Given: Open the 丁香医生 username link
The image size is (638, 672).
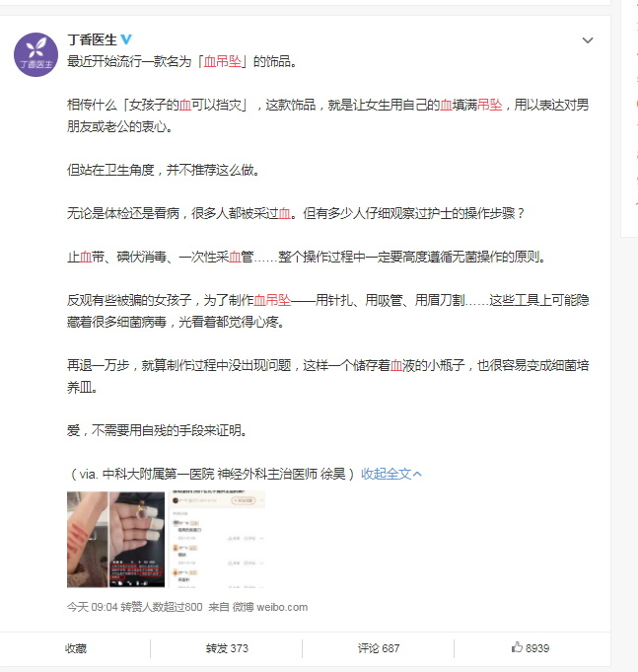Looking at the screenshot, I should (x=92, y=39).
